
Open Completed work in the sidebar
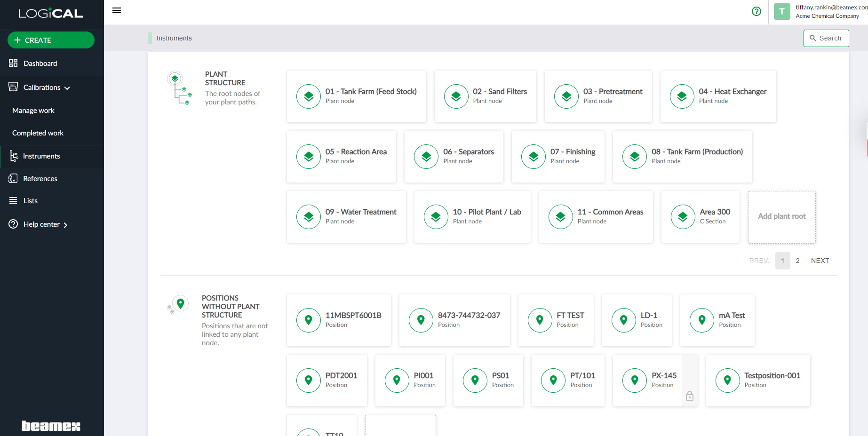coord(38,133)
